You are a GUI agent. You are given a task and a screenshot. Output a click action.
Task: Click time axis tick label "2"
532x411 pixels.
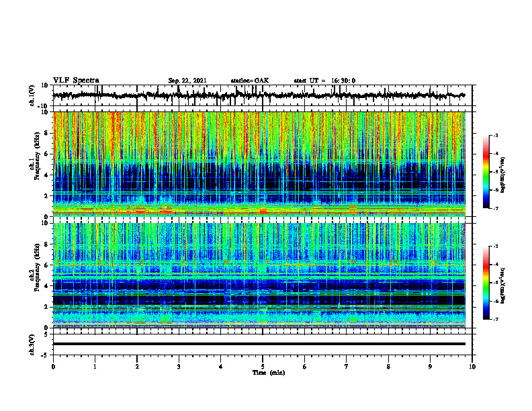click(x=137, y=367)
